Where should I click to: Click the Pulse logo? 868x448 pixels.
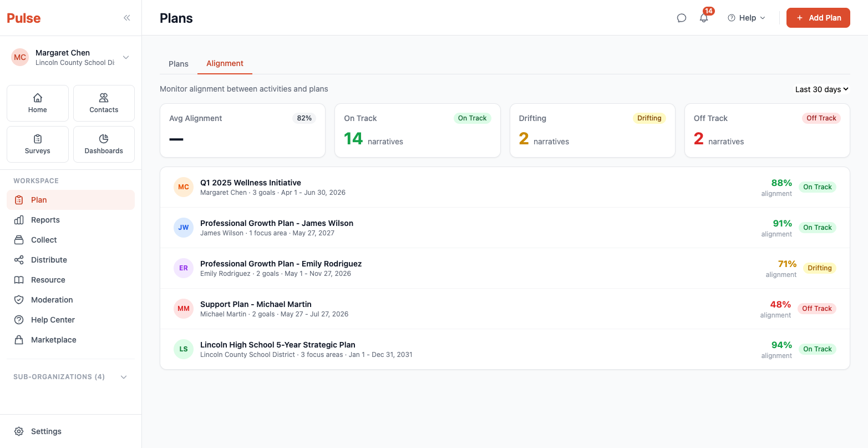(24, 18)
